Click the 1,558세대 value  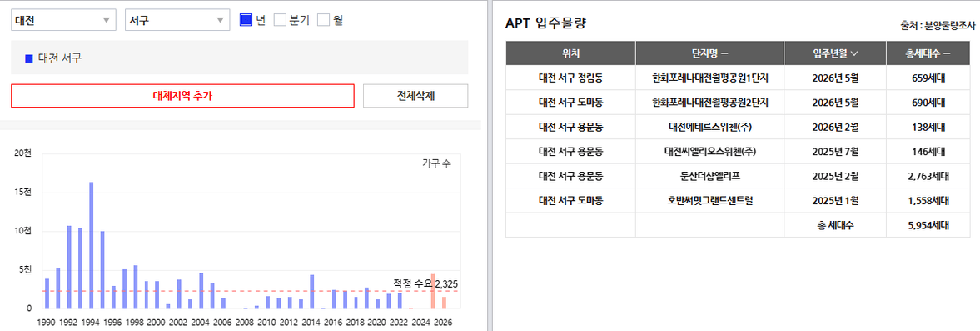tap(928, 201)
